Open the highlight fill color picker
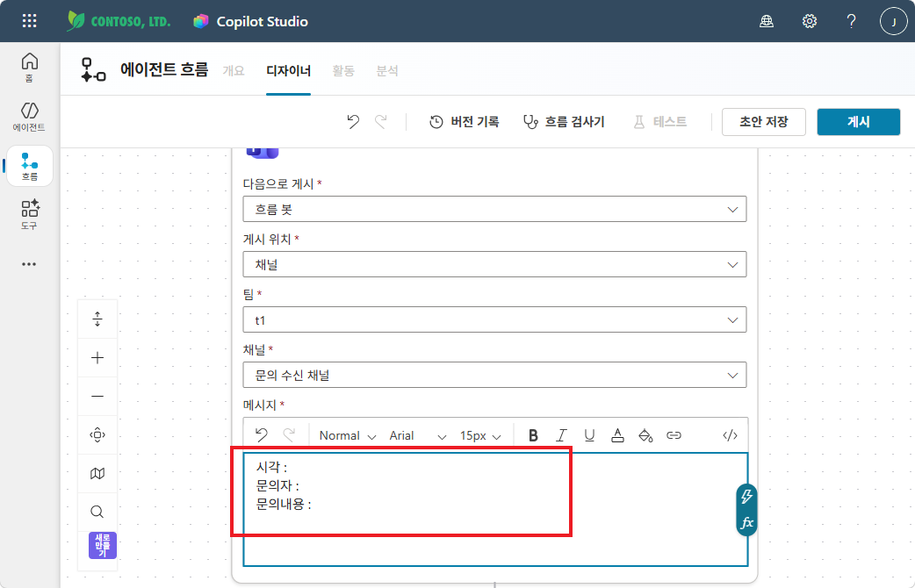Viewport: 915px width, 588px height. click(x=645, y=435)
